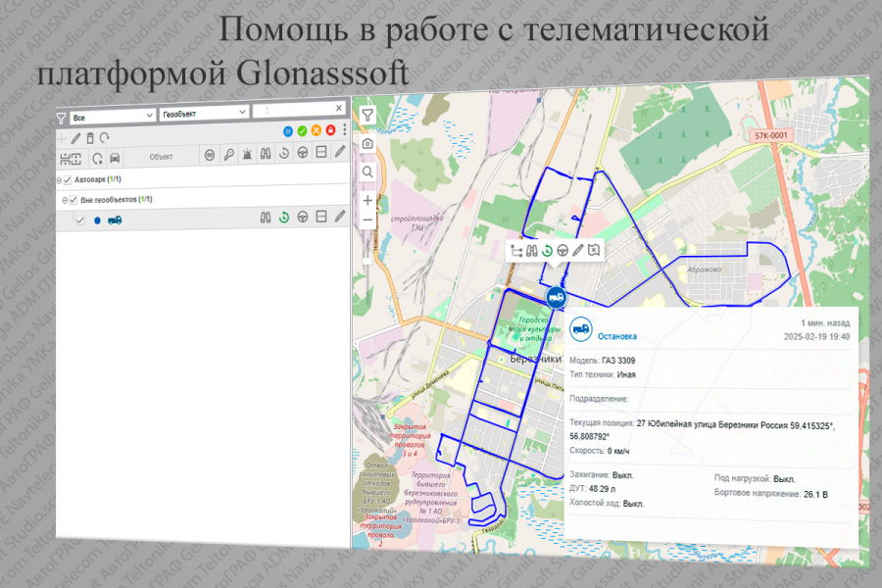Collapse the Автопарк tree group
The image size is (882, 588).
[59, 180]
